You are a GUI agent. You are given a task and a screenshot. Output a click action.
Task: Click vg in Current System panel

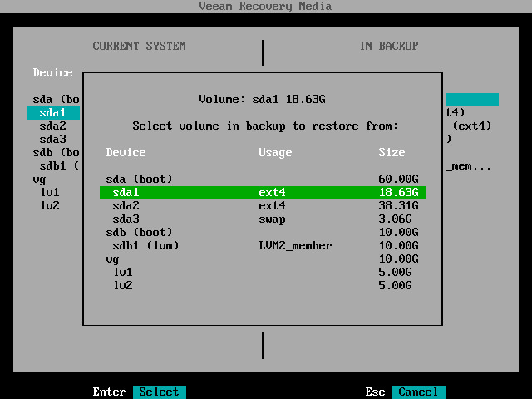(39, 180)
